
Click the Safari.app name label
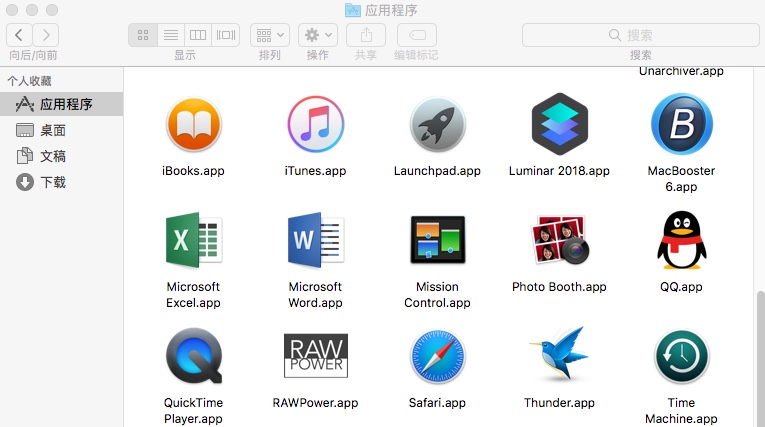(437, 403)
